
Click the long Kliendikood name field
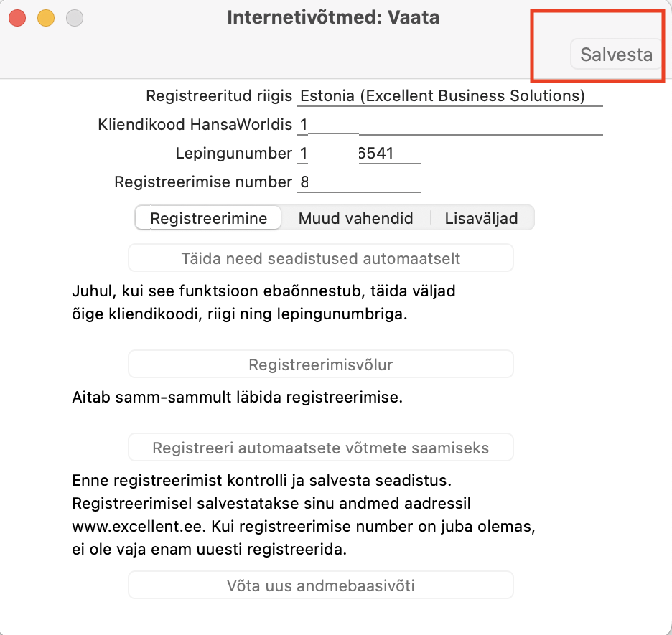(481, 125)
